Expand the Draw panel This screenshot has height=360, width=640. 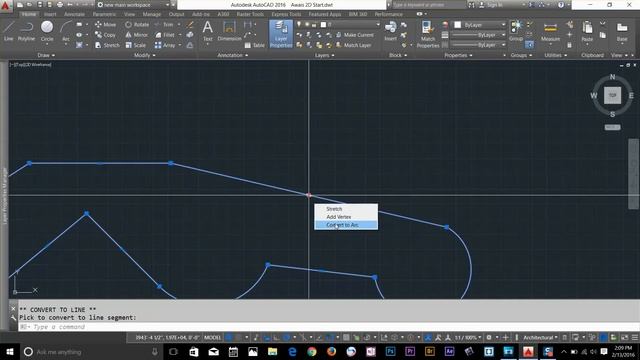click(46, 55)
